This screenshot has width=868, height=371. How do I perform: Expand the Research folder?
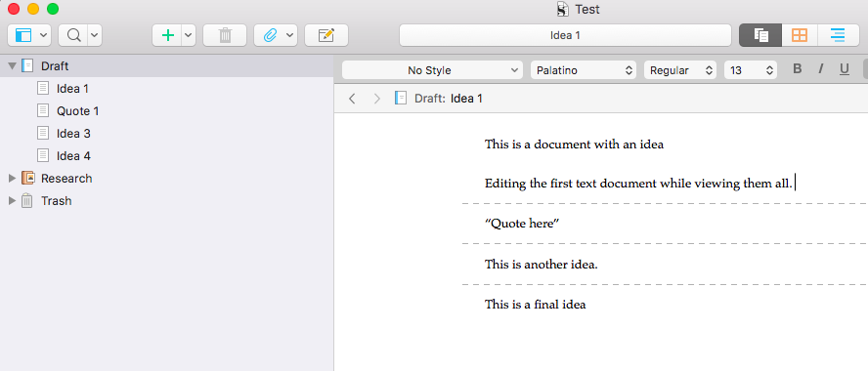pos(12,178)
